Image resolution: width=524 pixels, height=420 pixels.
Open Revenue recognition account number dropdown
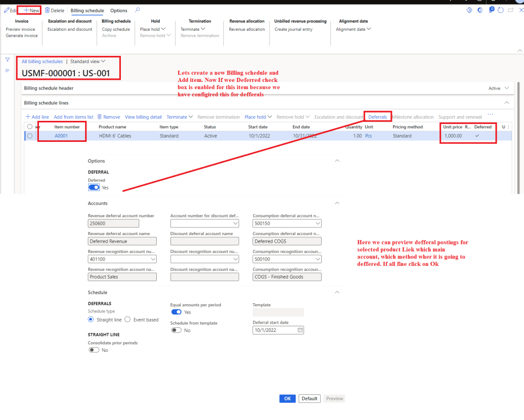click(153, 260)
